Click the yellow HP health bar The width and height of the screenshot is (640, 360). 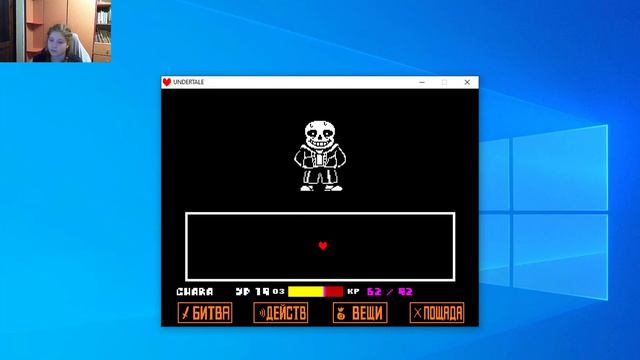316,291
